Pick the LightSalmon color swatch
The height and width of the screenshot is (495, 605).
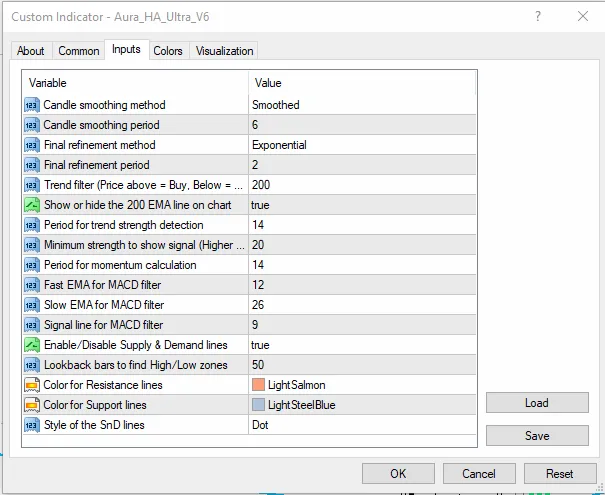(x=258, y=385)
